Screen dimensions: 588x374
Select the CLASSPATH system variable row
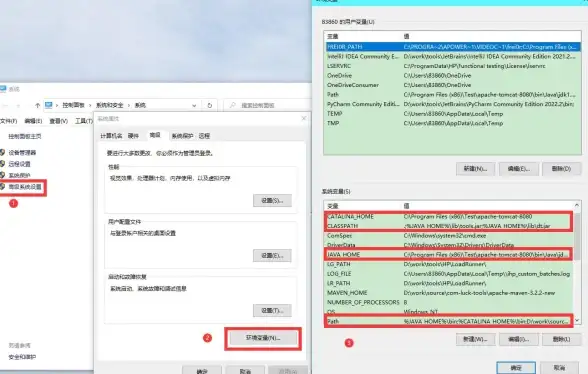click(449, 226)
